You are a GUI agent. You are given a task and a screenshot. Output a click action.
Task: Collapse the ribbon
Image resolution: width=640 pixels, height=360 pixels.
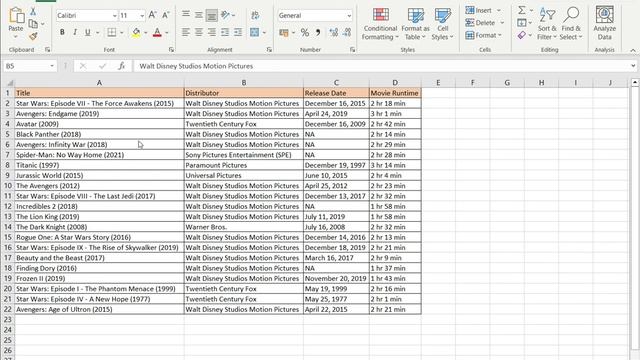(633, 50)
